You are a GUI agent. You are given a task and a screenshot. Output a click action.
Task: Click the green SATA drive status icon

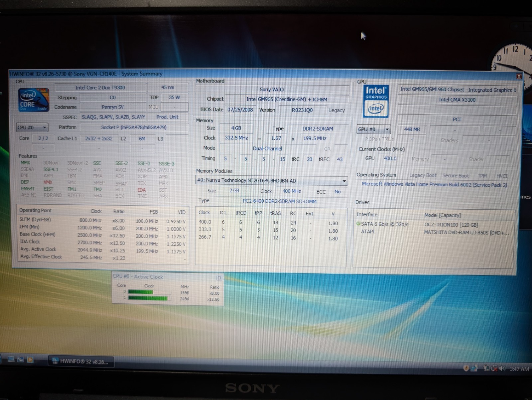coord(358,224)
